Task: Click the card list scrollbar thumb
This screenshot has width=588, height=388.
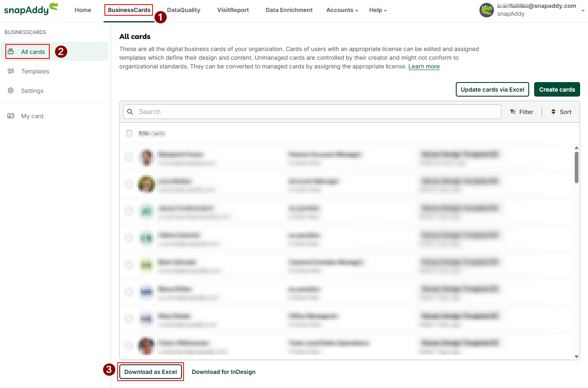Action: coord(576,167)
